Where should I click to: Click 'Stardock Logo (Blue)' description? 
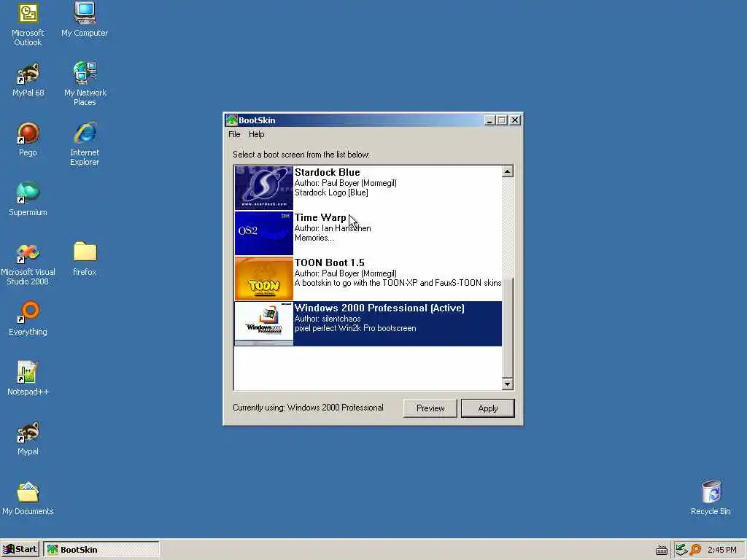[332, 192]
